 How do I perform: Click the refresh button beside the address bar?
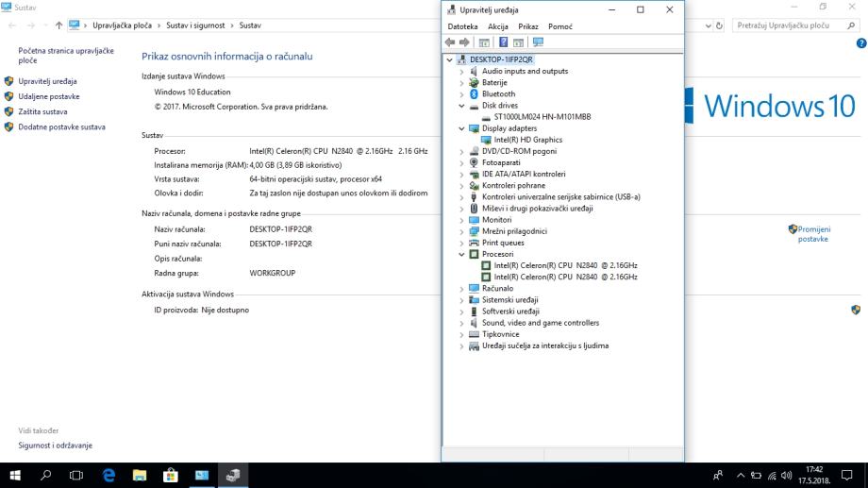[x=721, y=25]
